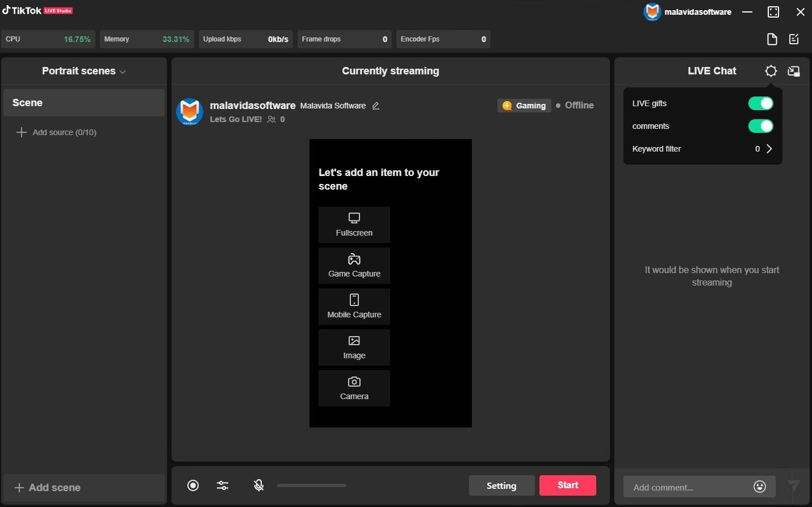Click the record icon in bottom toolbar
This screenshot has height=507, width=812.
(193, 485)
